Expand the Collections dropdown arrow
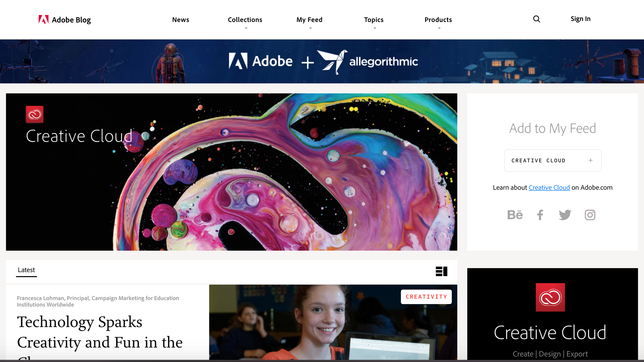644x362 pixels. pos(246,28)
